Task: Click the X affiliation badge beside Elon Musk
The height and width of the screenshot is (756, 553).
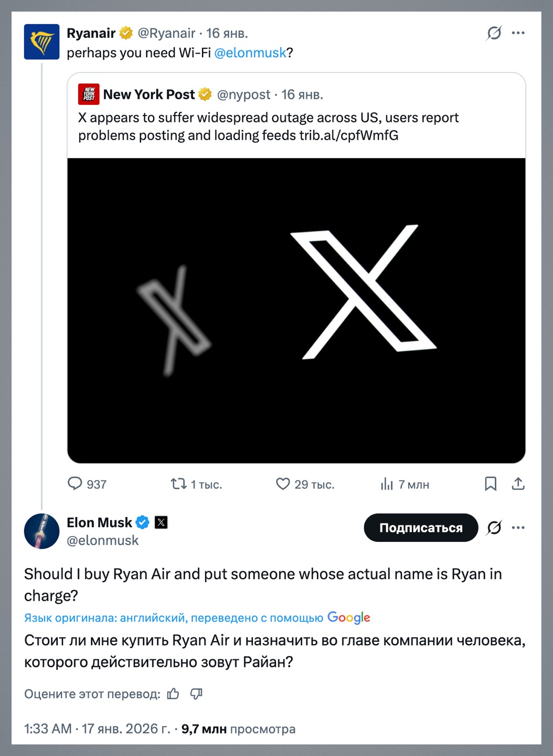Action: point(161,522)
